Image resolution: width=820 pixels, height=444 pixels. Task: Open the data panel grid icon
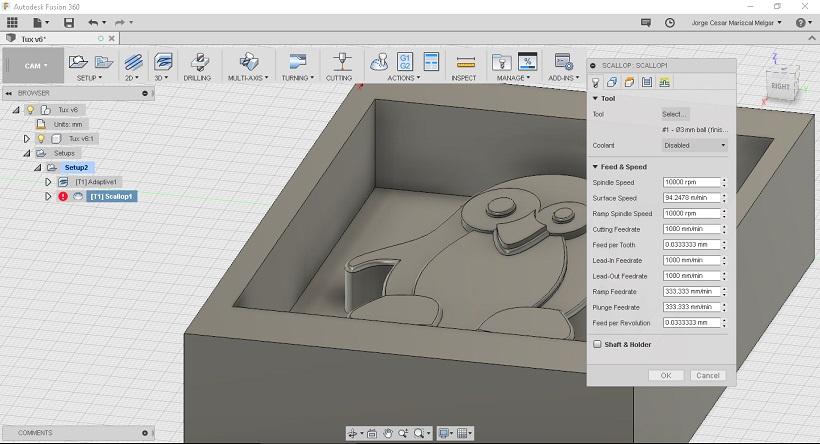tap(12, 22)
